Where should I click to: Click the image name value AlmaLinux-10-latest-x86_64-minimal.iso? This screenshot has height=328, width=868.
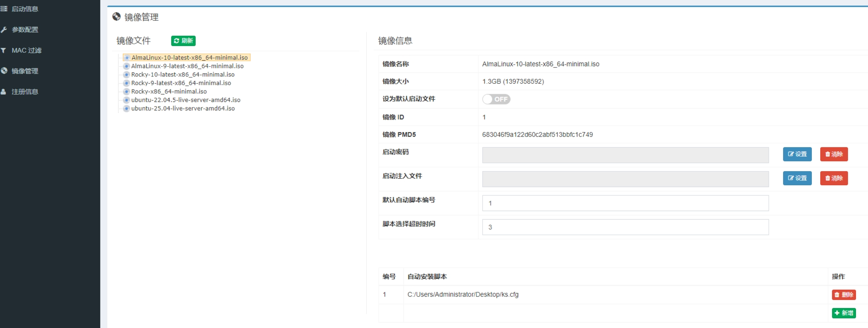[541, 64]
